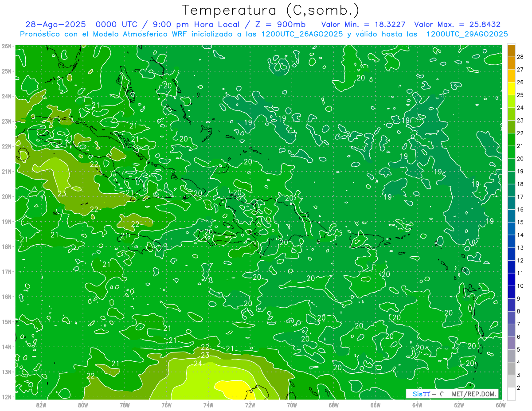Screen dimensions: 532x411
Task: Click colorbar label '9'
Action: (x=518, y=298)
